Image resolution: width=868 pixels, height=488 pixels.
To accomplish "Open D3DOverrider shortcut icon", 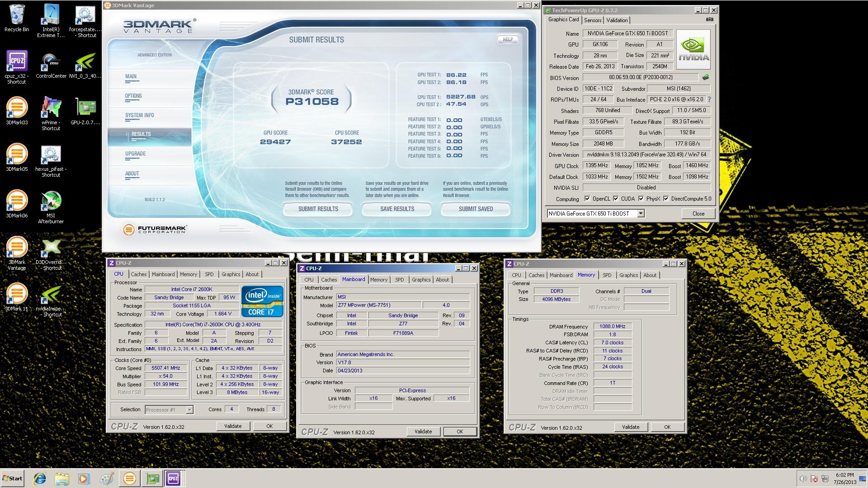I will point(51,253).
